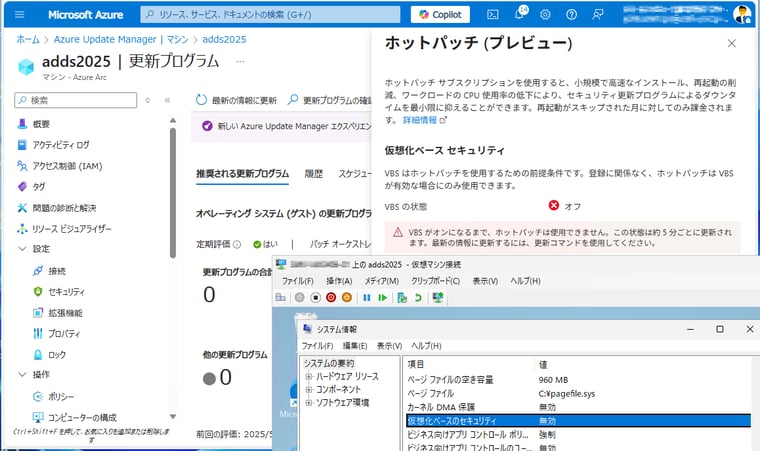Image resolution: width=760 pixels, height=451 pixels.
Task: Open the Help question mark icon
Action: coord(571,15)
